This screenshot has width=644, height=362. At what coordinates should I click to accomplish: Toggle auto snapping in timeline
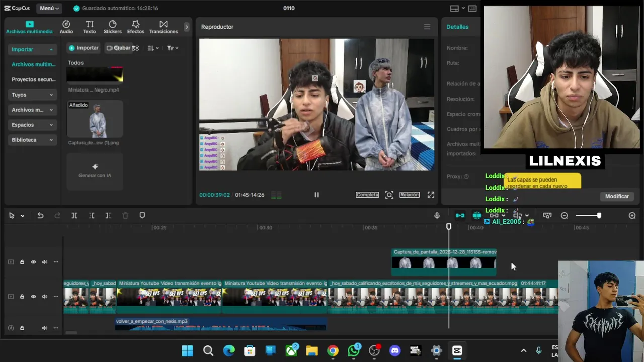477,215
